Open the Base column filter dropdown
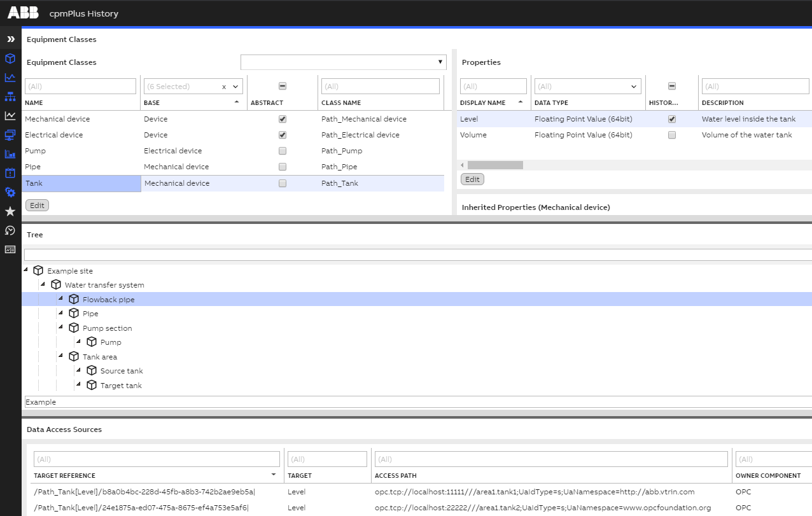812x516 pixels. click(x=236, y=87)
